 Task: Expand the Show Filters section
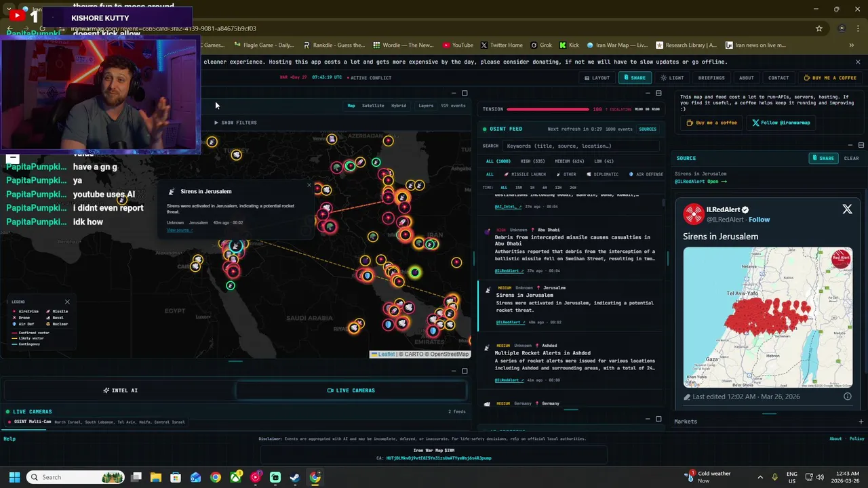[x=235, y=123]
